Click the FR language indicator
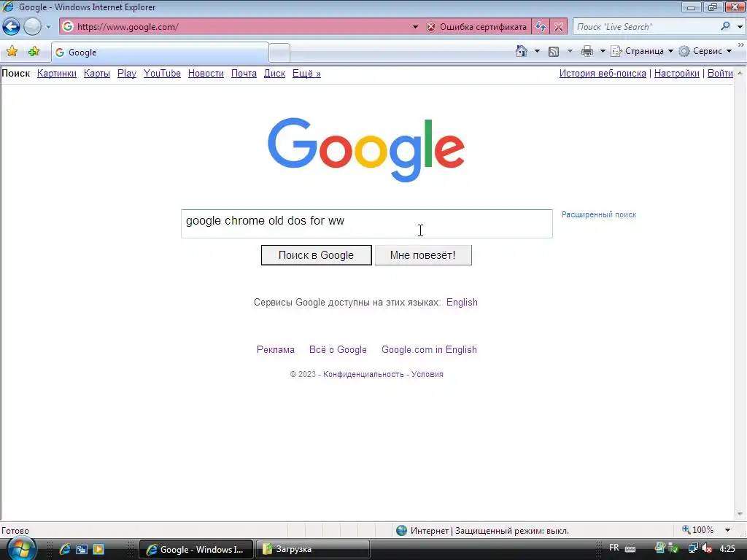 point(614,548)
